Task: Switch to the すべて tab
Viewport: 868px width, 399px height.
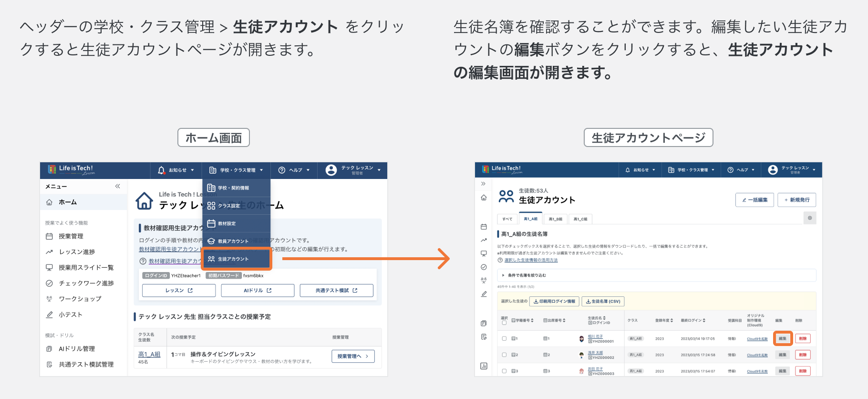Action: (507, 219)
